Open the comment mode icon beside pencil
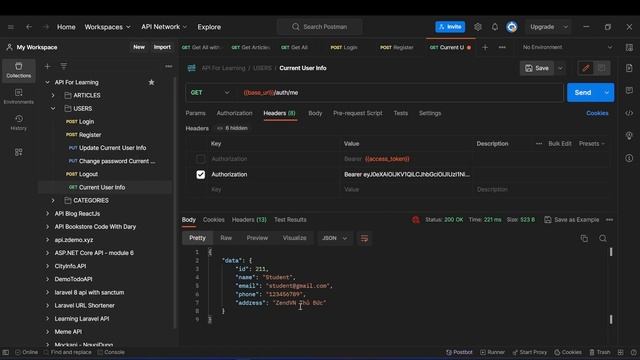Image resolution: width=640 pixels, height=360 pixels. [602, 68]
